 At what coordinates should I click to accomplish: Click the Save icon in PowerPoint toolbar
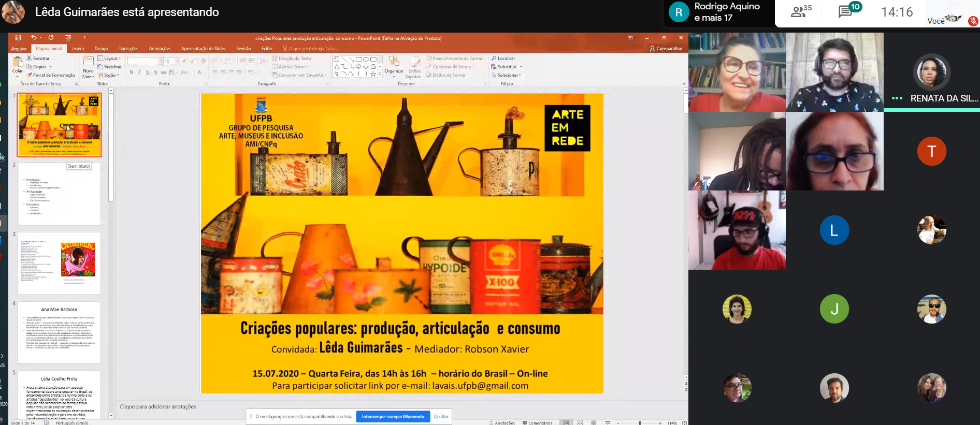point(18,38)
